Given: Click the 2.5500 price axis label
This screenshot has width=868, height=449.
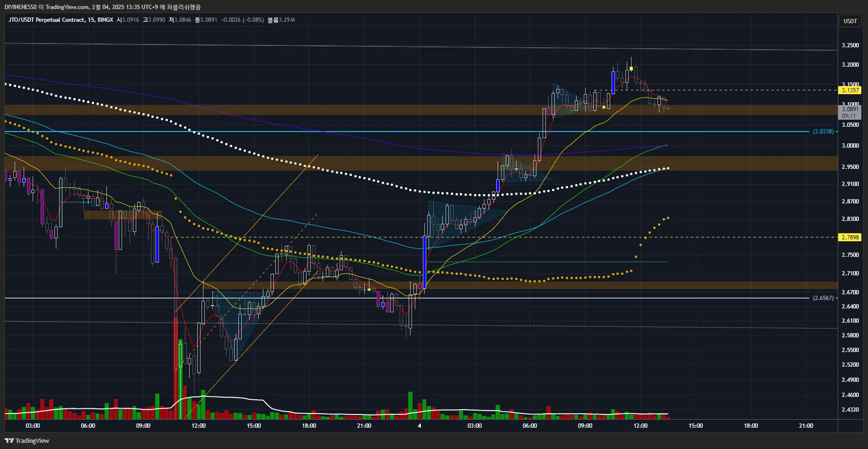Looking at the screenshot, I should (x=850, y=350).
